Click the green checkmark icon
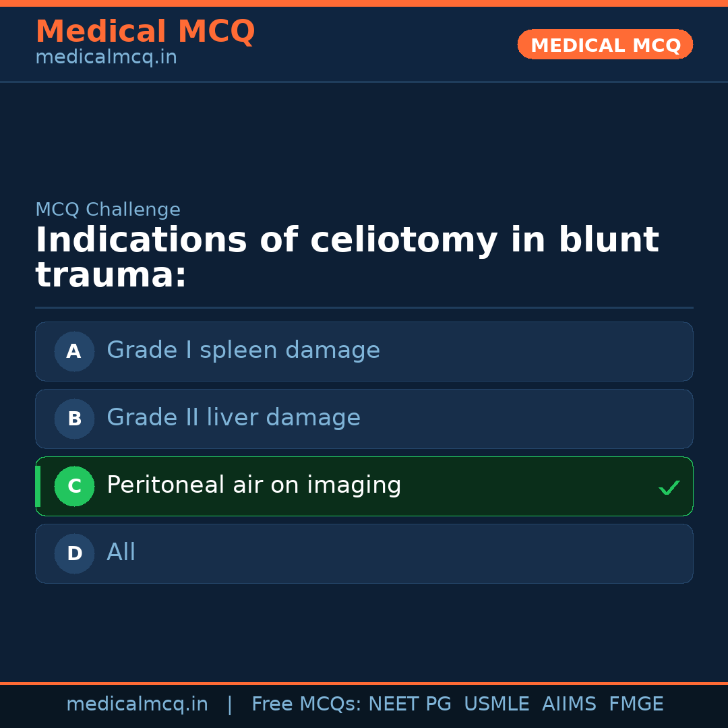The width and height of the screenshot is (728, 728). click(669, 487)
